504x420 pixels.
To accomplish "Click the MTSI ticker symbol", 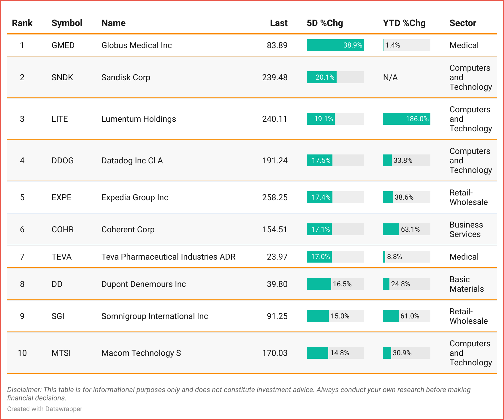I will pyautogui.click(x=61, y=353).
